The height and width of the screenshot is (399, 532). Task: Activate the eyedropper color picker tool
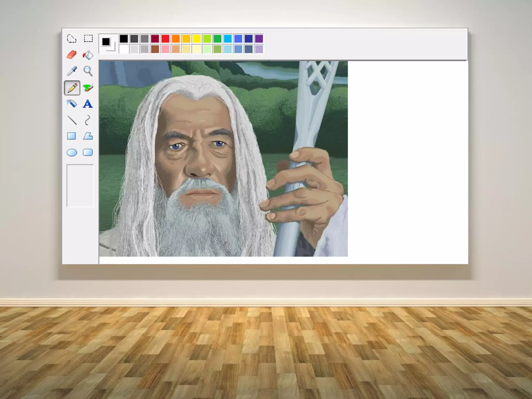72,71
